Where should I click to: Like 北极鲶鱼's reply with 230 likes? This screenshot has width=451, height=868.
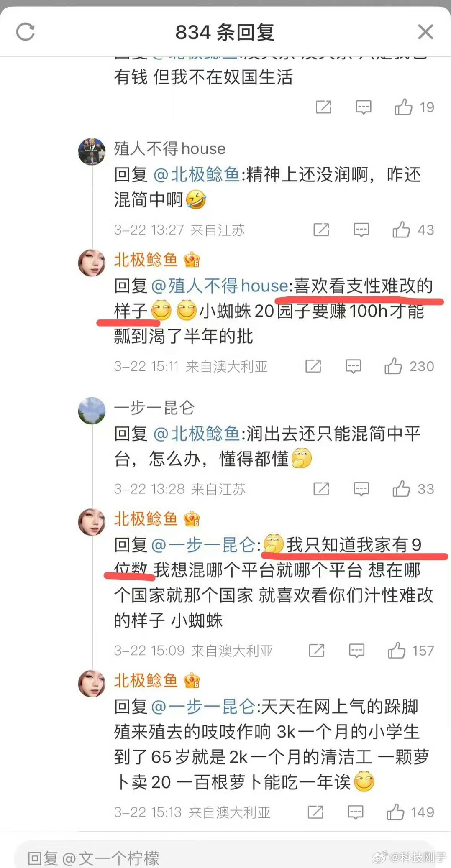tap(393, 366)
